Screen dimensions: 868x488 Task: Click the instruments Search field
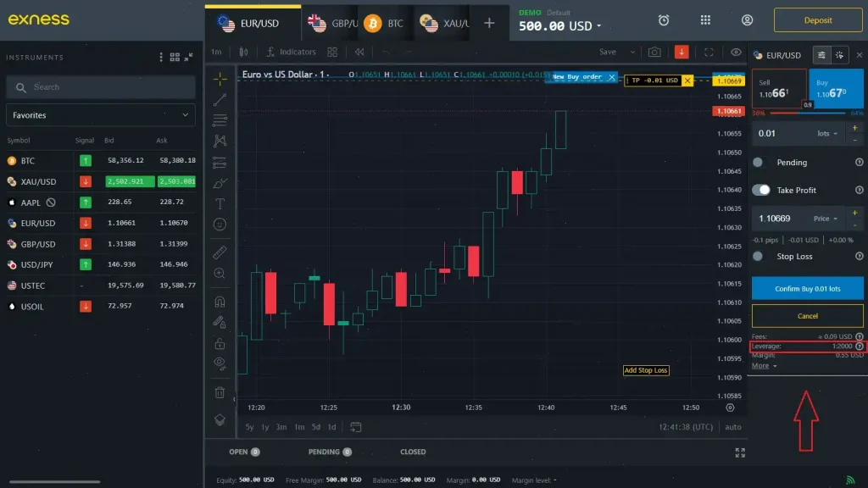tap(100, 86)
